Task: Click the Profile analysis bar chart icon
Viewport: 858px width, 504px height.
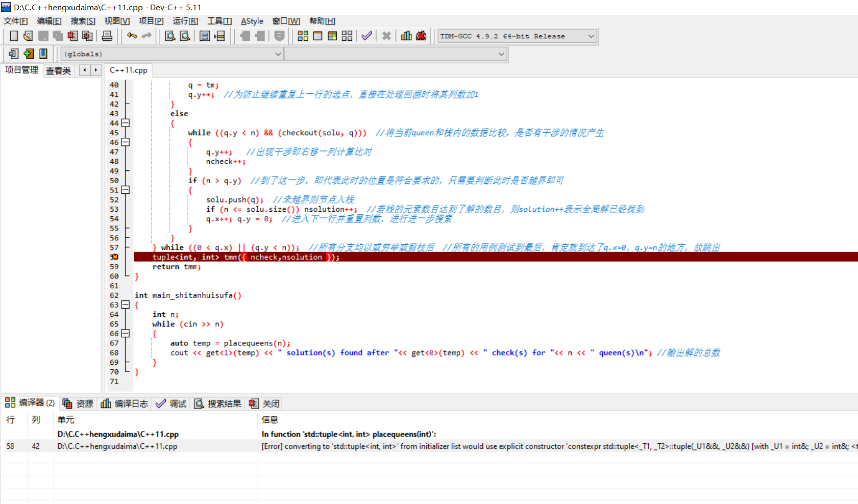Action: 406,36
